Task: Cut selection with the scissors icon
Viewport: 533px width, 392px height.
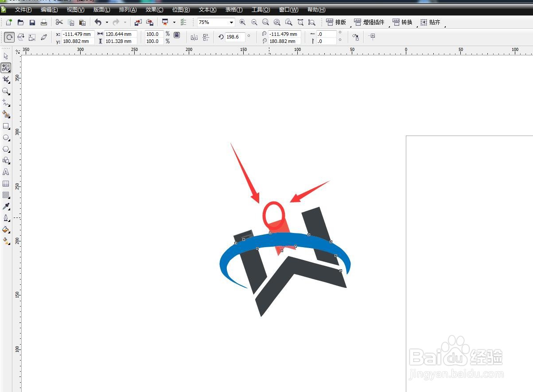Action: pyautogui.click(x=59, y=22)
